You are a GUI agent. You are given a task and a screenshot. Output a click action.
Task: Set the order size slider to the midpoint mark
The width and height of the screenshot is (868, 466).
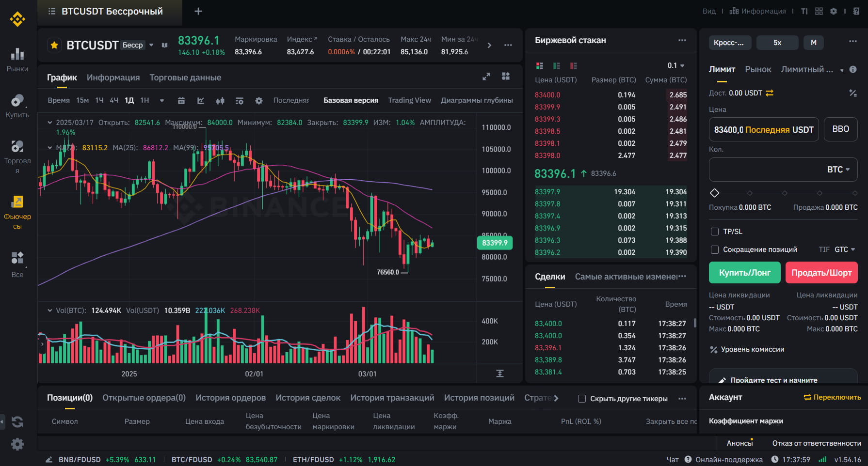[785, 193]
